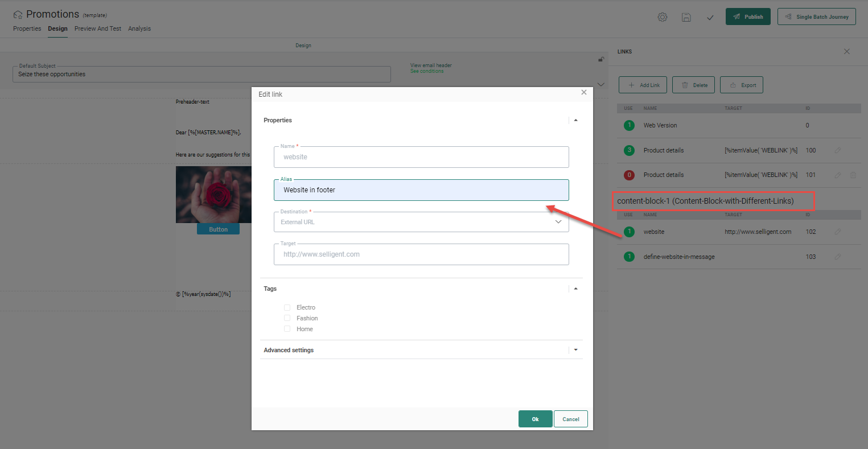Screen dimensions: 868x449
Task: Click the validate checkmark icon
Action: 710,18
